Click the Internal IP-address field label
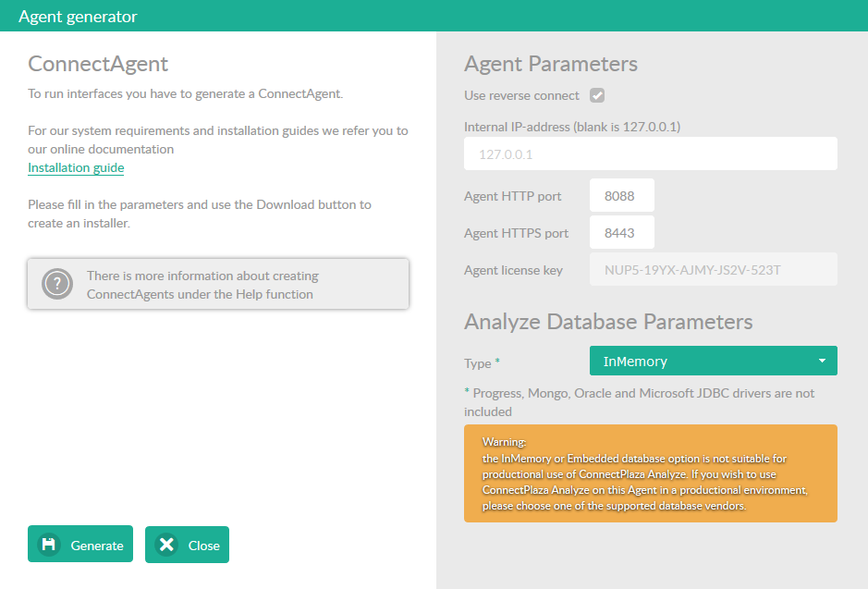Viewport: 868px width, 589px height. pyautogui.click(x=572, y=127)
